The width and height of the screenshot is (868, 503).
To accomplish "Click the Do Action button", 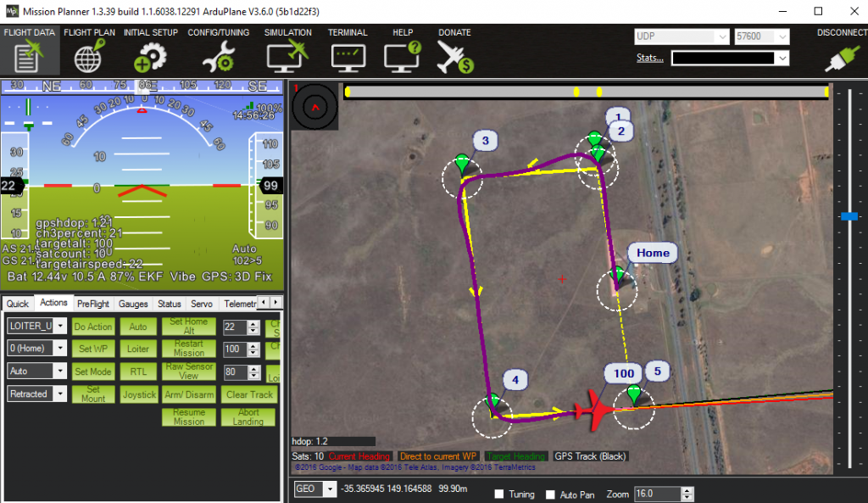I will (x=93, y=327).
